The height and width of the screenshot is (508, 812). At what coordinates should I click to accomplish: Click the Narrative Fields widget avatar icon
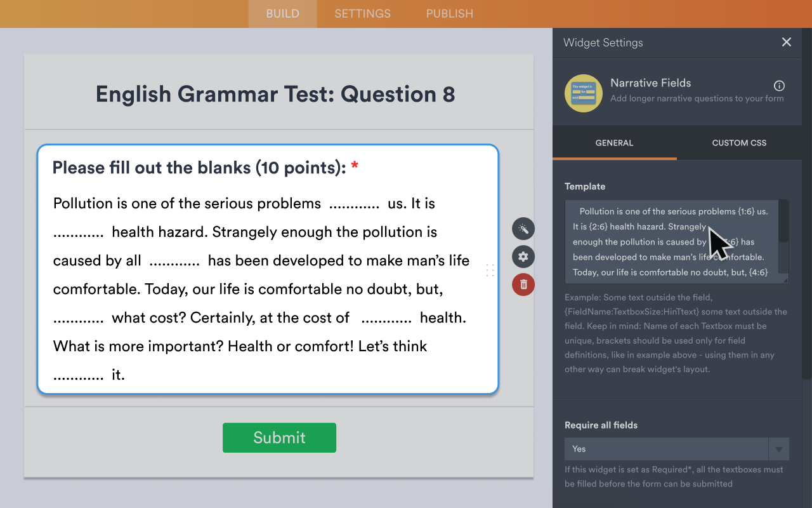pyautogui.click(x=583, y=93)
